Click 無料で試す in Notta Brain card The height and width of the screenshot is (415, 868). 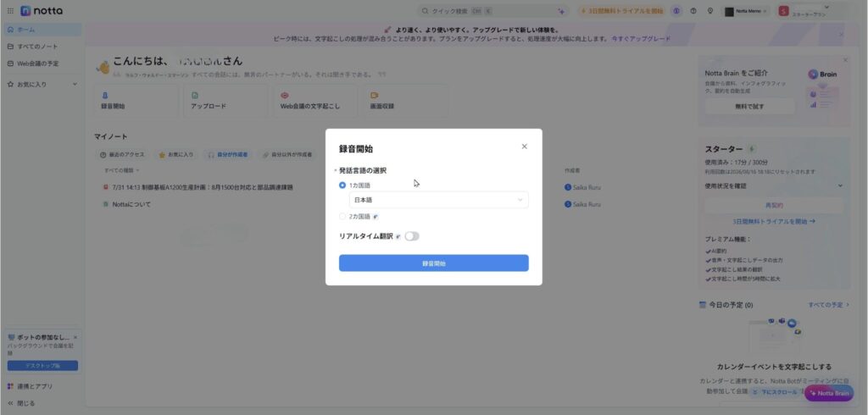[x=749, y=106]
